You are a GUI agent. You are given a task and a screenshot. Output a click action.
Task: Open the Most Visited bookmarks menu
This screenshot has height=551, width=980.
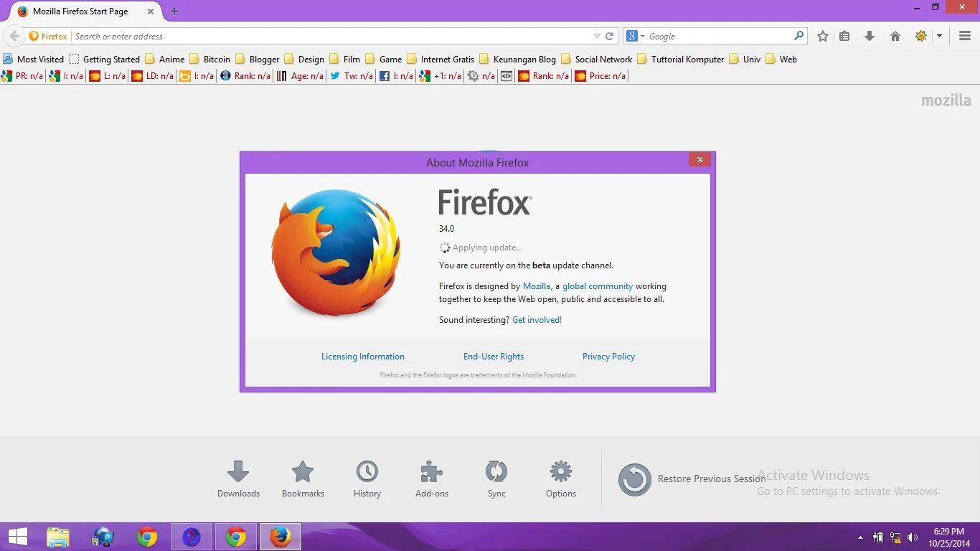tap(33, 60)
